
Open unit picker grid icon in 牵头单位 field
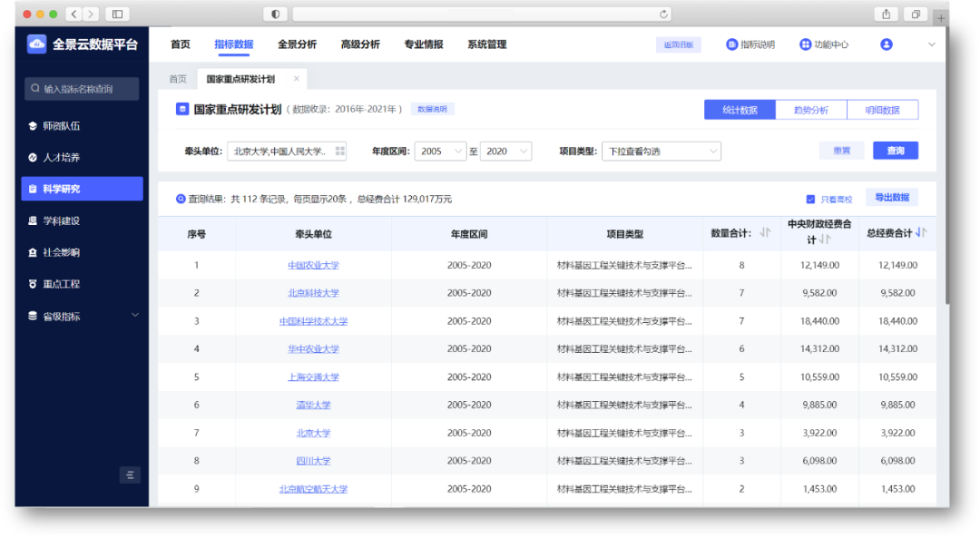click(340, 152)
